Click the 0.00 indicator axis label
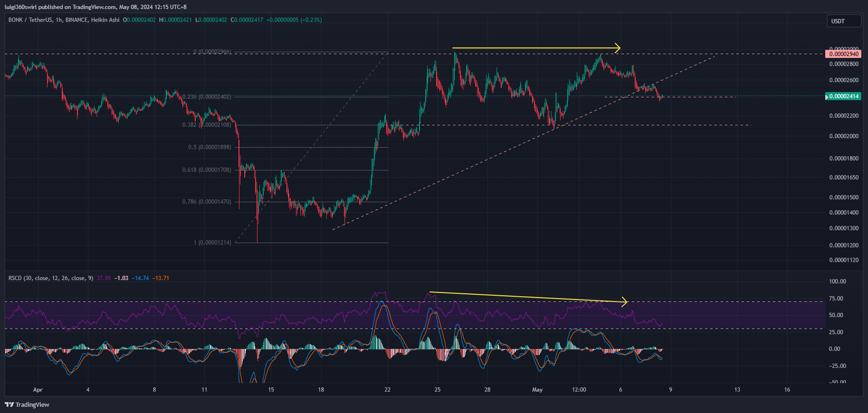868x413 pixels. click(834, 349)
